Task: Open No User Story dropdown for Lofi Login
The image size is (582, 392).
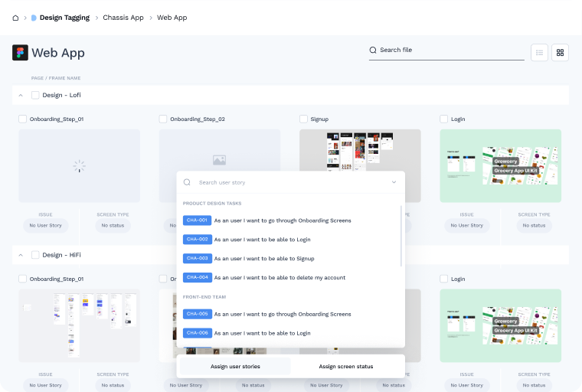Action: click(x=467, y=226)
